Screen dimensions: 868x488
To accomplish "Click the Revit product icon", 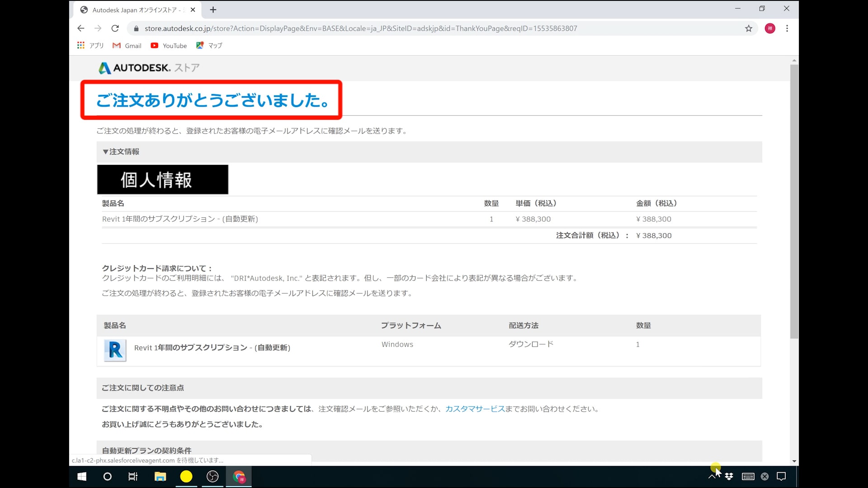I will click(115, 350).
